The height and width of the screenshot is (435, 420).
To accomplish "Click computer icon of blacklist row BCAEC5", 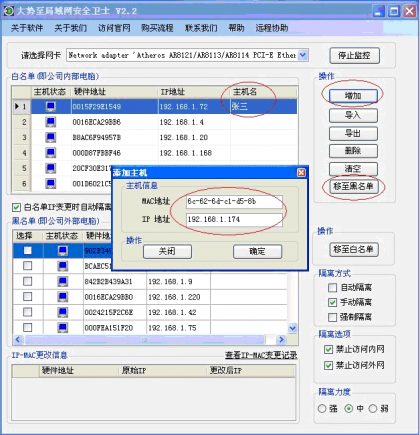I will coord(63,266).
